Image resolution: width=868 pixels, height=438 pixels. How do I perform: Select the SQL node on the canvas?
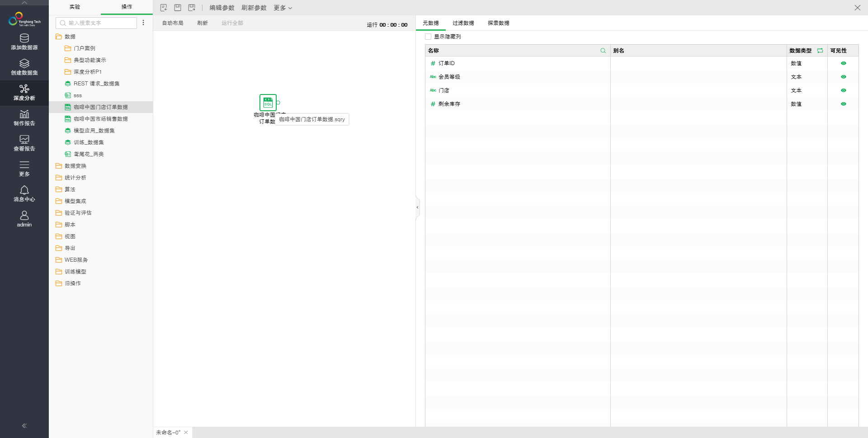[268, 103]
